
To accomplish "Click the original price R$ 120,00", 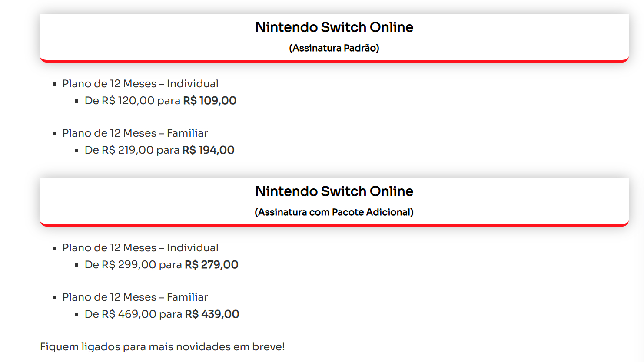I will coord(128,101).
